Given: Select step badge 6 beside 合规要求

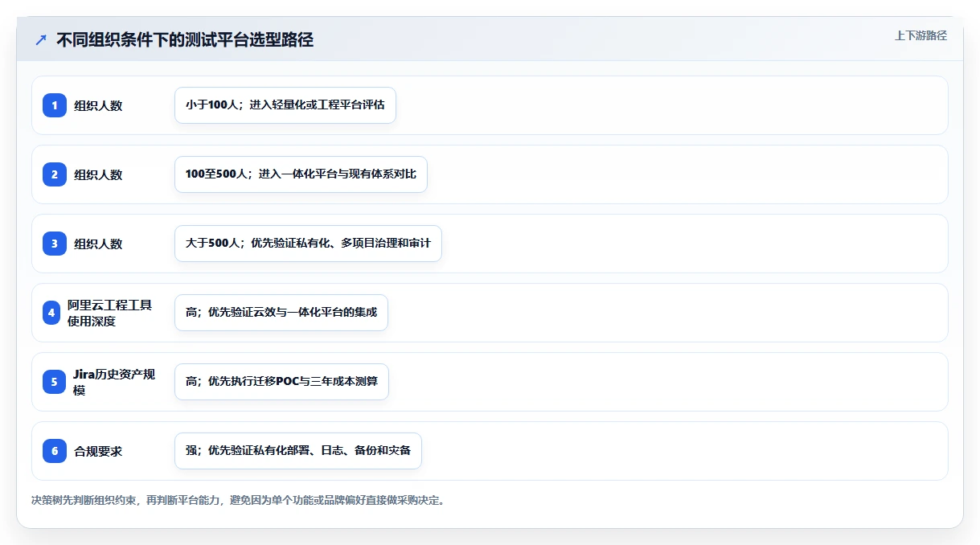Looking at the screenshot, I should coord(55,451).
